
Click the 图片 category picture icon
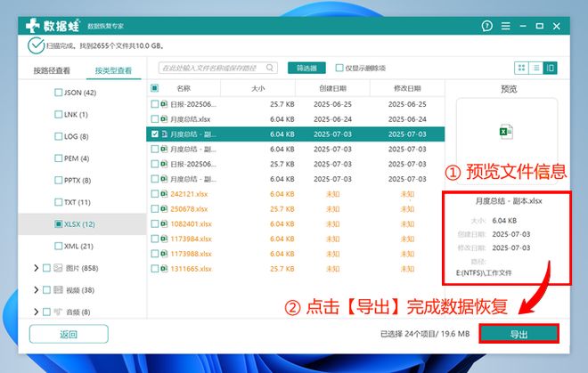[58, 268]
